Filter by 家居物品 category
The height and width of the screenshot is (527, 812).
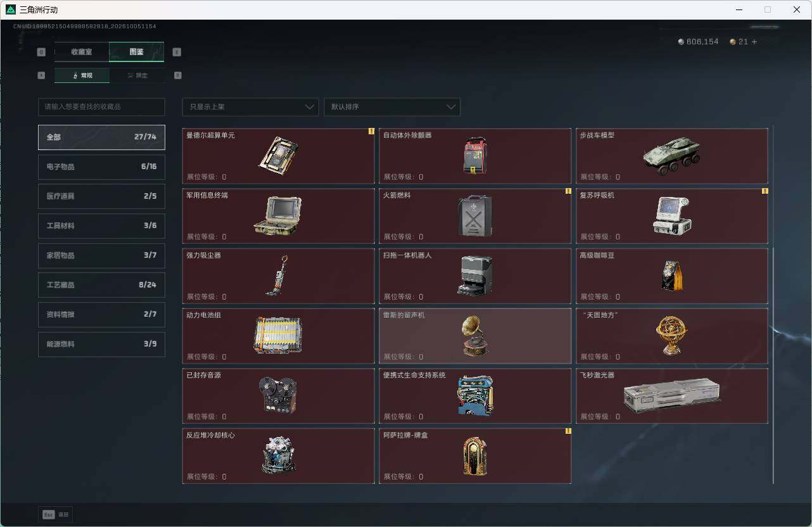click(101, 255)
